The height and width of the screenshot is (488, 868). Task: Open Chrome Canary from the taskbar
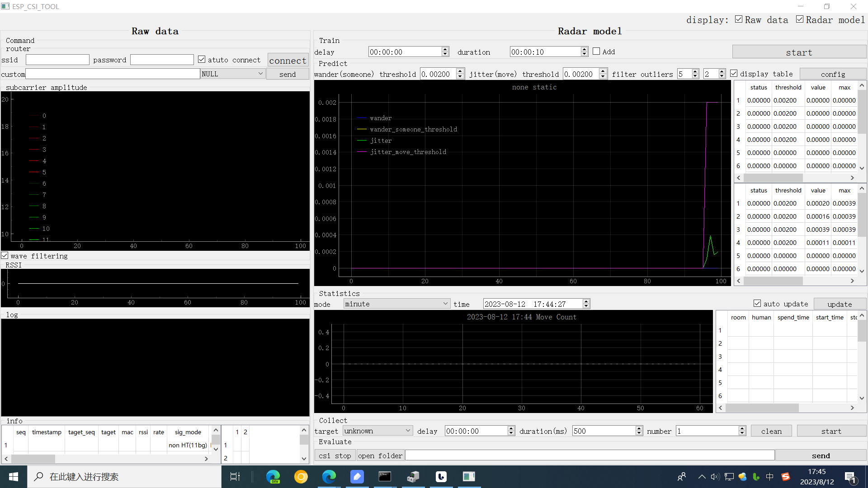[x=301, y=477]
